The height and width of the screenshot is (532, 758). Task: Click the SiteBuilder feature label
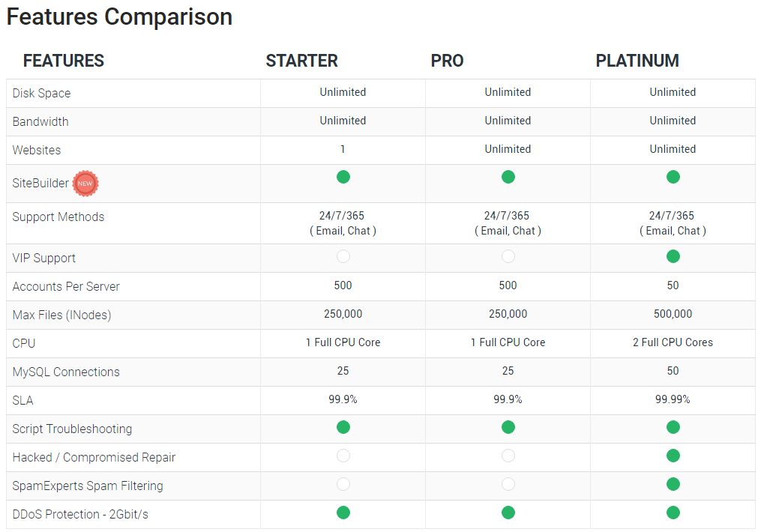pos(40,183)
